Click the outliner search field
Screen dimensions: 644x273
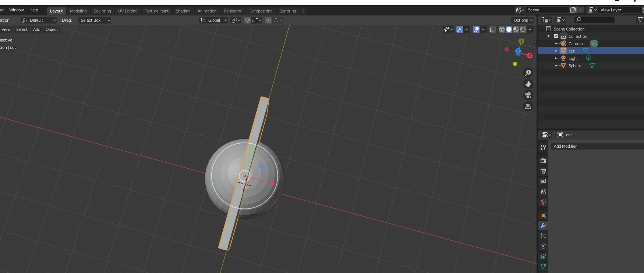point(594,20)
